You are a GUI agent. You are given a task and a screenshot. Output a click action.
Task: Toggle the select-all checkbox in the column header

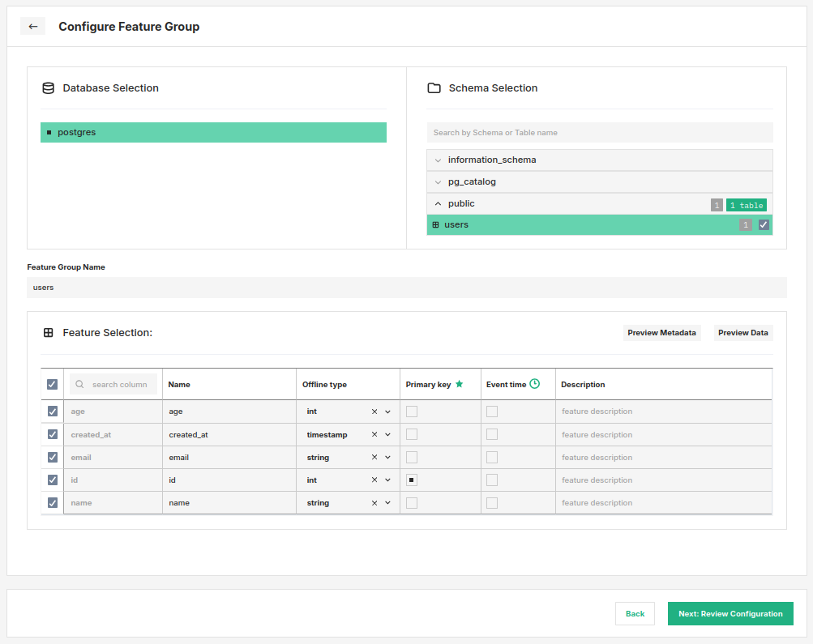tap(52, 384)
